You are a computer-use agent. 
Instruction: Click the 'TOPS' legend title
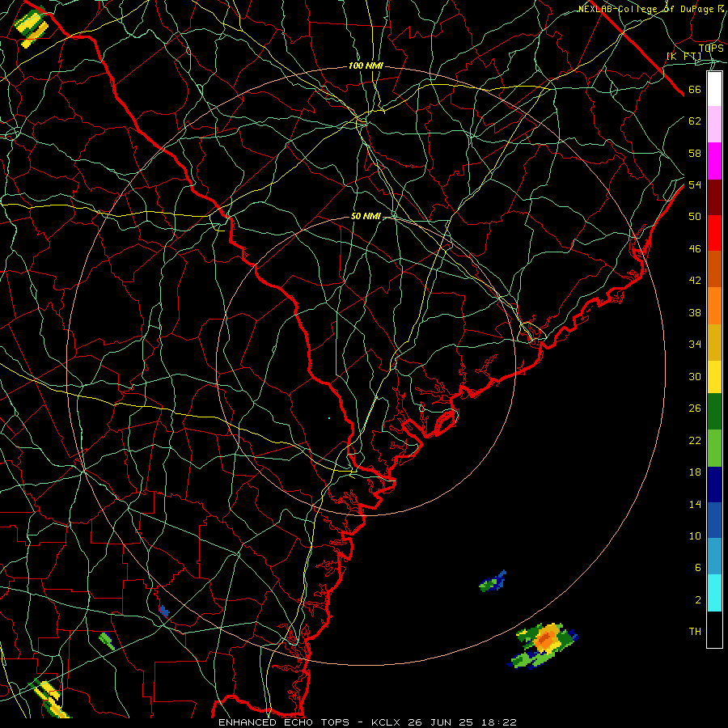click(711, 48)
